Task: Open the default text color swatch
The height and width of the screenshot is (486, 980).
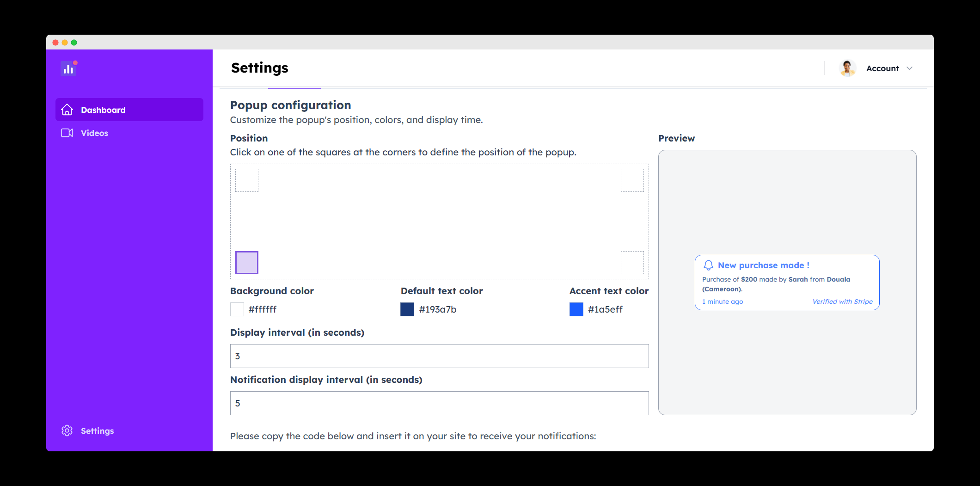Action: [x=407, y=309]
